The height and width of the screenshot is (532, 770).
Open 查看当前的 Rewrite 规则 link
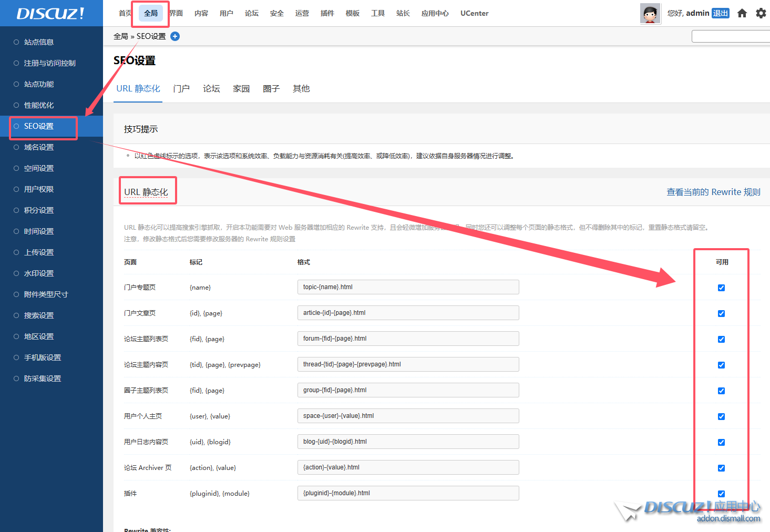pos(713,192)
